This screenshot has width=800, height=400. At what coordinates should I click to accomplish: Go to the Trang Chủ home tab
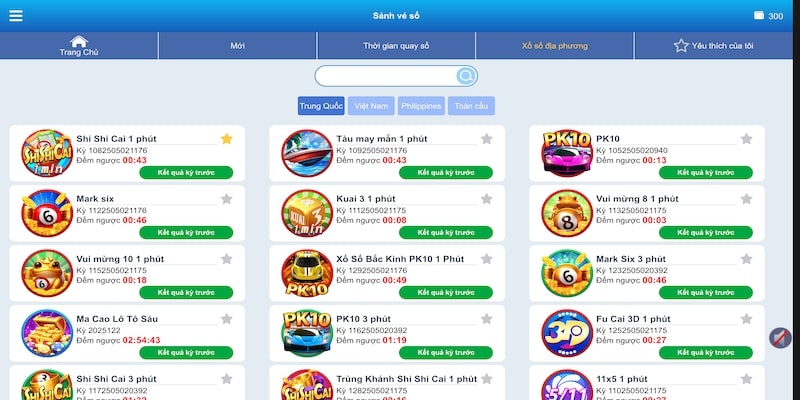pos(79,46)
